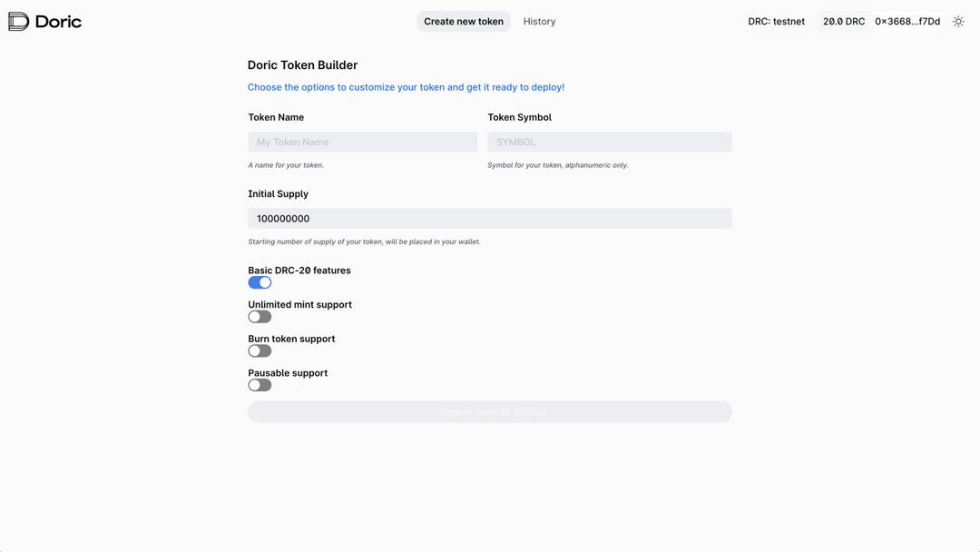Image resolution: width=980 pixels, height=552 pixels.
Task: Click the DRC: testnet network indicator
Action: point(776,22)
